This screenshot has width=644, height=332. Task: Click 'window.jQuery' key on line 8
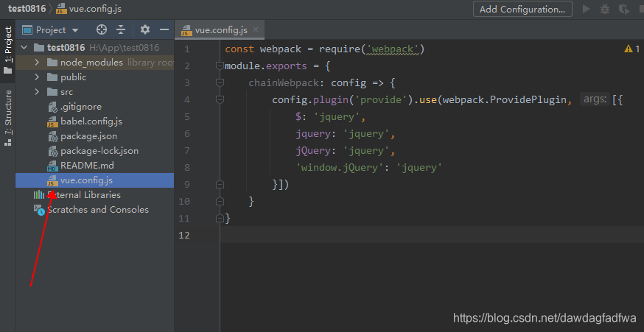[x=340, y=167]
